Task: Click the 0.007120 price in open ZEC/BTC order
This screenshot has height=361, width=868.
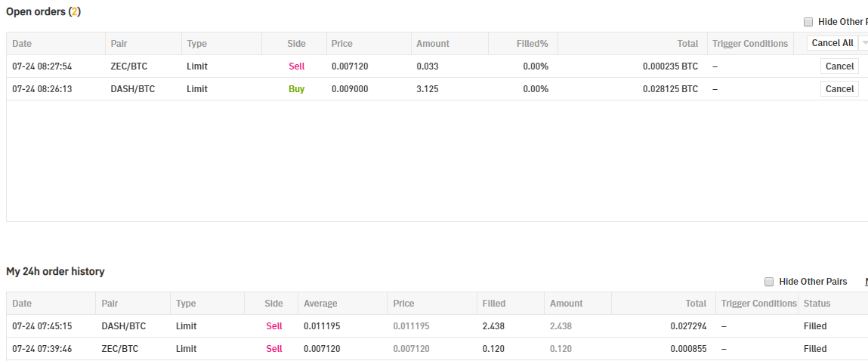Action: coord(350,66)
